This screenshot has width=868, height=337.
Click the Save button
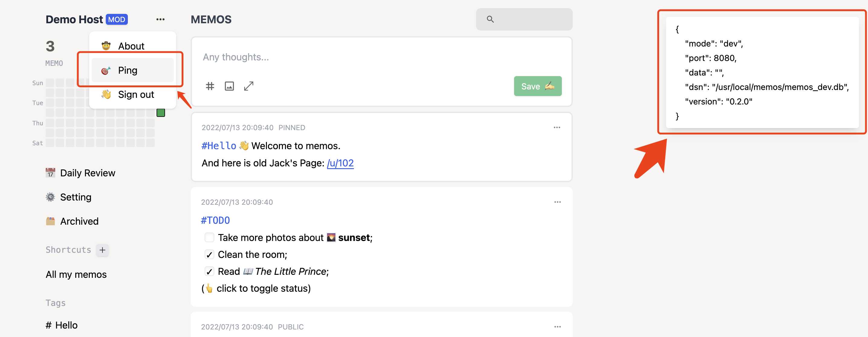537,86
